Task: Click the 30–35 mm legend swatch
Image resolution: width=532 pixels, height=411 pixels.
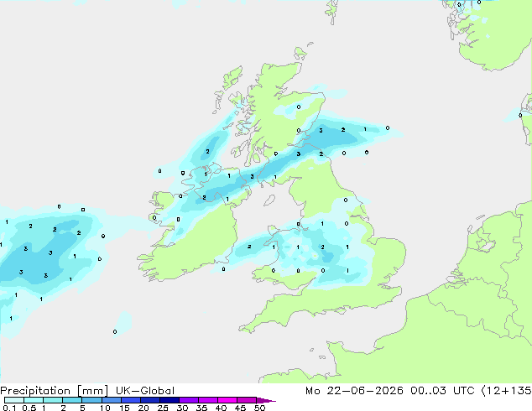Action: tap(189, 400)
